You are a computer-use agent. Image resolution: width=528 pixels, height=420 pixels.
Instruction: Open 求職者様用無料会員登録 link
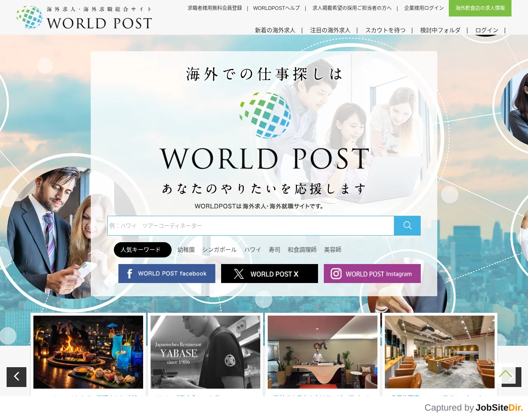[x=214, y=8]
